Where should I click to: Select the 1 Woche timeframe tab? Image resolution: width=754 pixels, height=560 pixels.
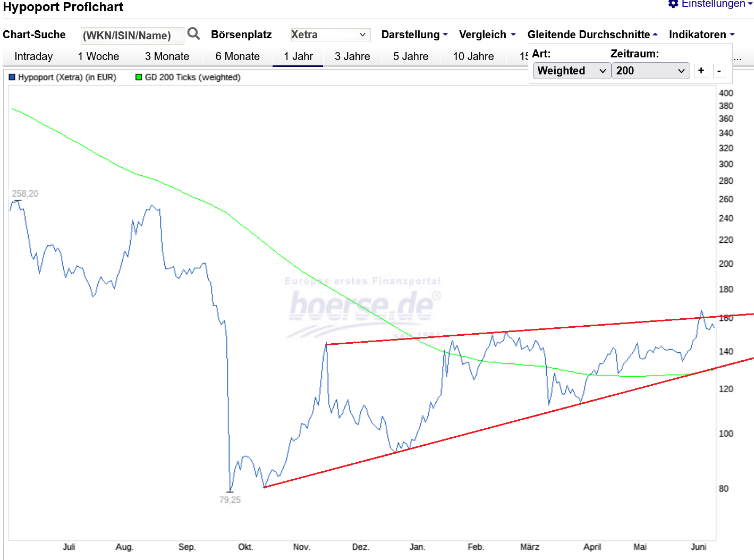(98, 56)
